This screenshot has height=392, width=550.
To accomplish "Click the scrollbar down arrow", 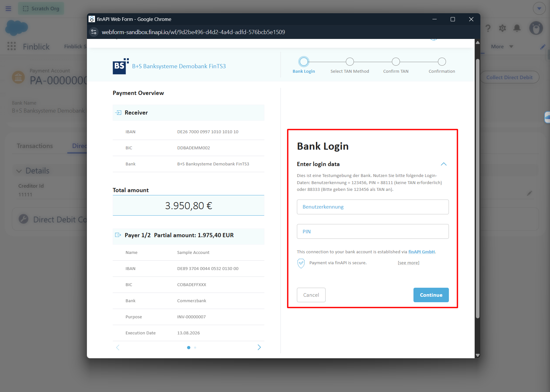I will pyautogui.click(x=478, y=355).
